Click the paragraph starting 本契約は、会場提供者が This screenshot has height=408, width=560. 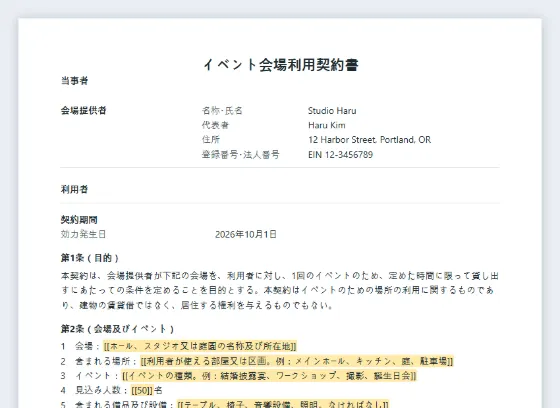tap(280, 290)
